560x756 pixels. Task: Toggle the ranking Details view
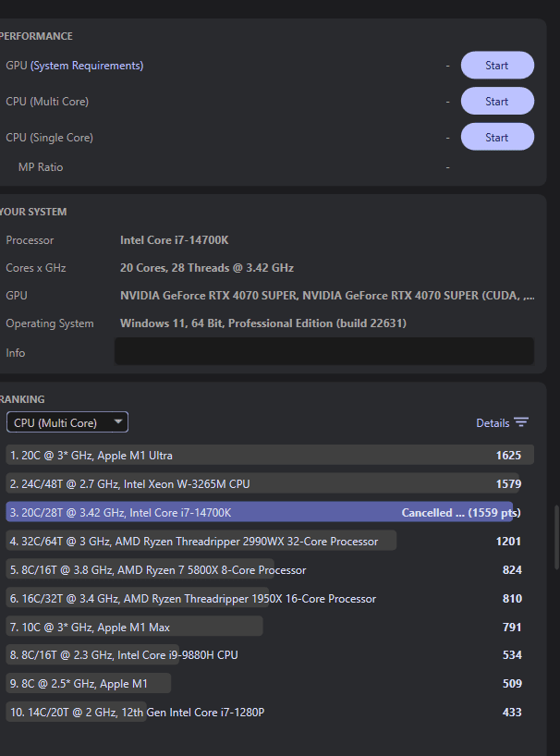502,423
